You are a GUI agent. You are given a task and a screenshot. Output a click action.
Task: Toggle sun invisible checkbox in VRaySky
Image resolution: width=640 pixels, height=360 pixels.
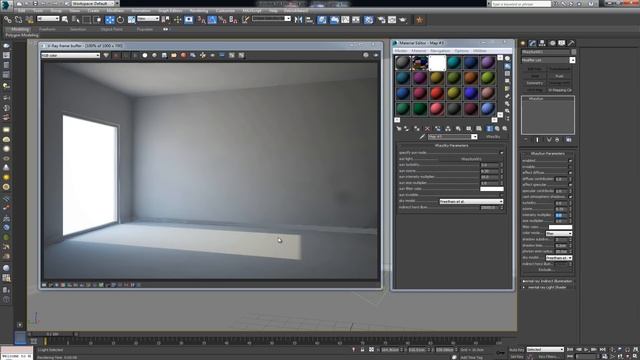pyautogui.click(x=502, y=195)
